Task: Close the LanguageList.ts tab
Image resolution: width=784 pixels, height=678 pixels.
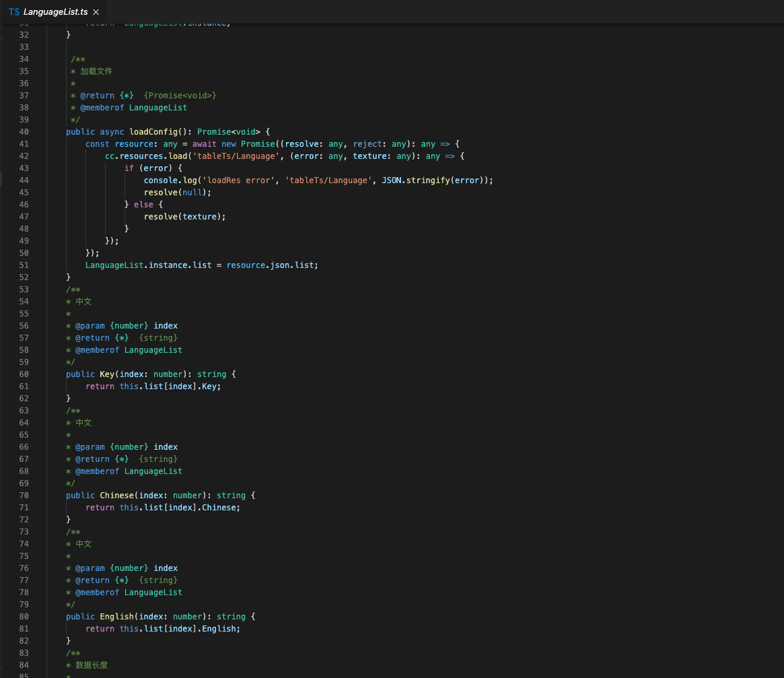Action: [x=95, y=11]
